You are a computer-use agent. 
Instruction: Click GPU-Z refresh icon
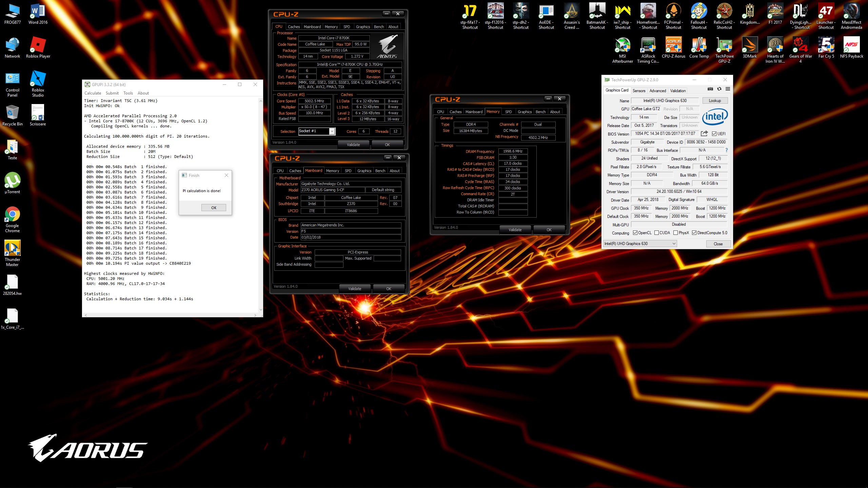tap(719, 89)
